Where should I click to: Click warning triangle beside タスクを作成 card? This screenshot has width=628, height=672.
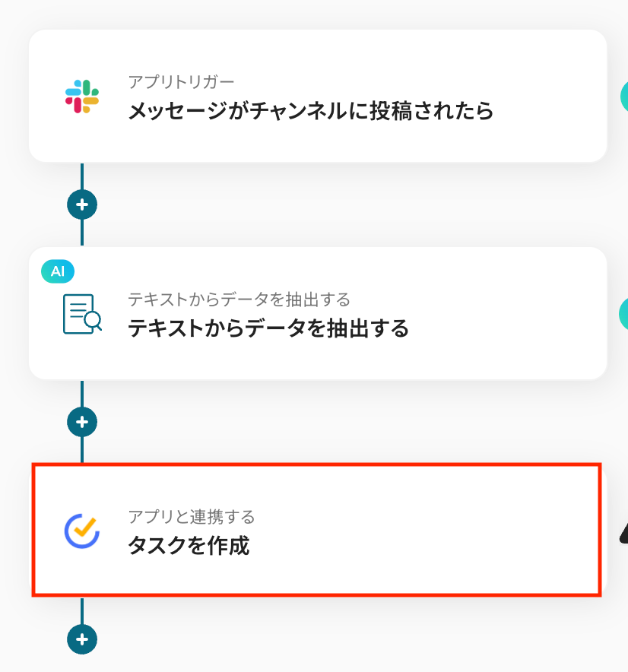623,535
